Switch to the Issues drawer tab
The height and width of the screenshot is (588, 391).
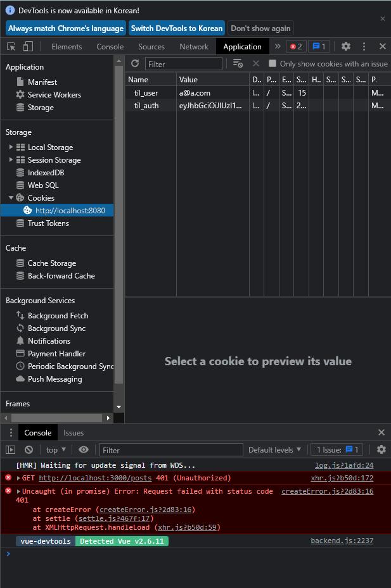(x=74, y=433)
